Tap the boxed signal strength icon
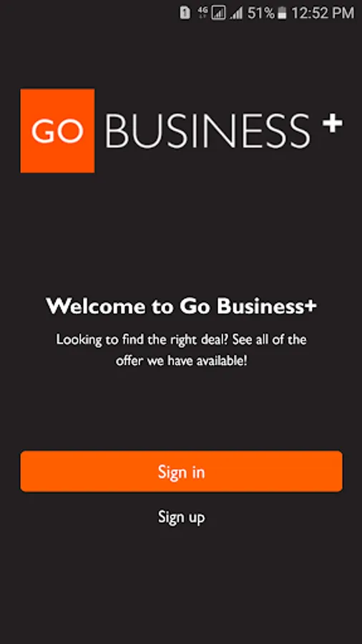The height and width of the screenshot is (644, 362). 219,13
